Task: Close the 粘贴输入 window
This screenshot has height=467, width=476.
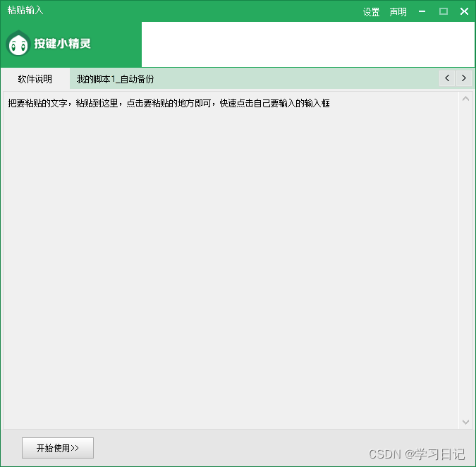Action: point(464,11)
